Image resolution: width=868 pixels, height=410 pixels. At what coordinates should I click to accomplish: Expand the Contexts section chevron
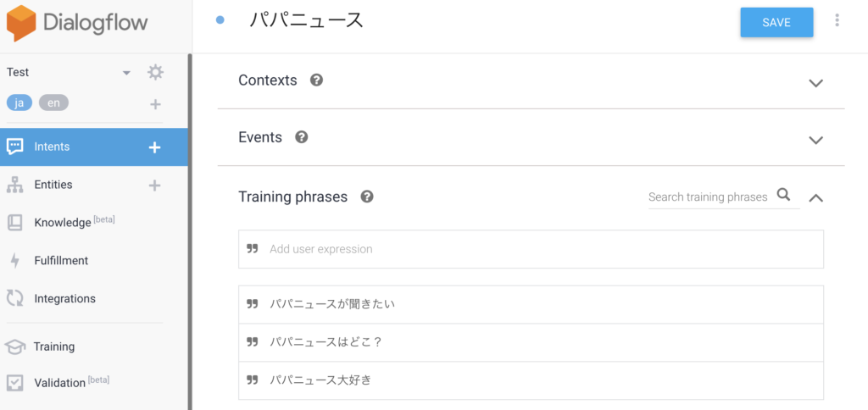[816, 84]
